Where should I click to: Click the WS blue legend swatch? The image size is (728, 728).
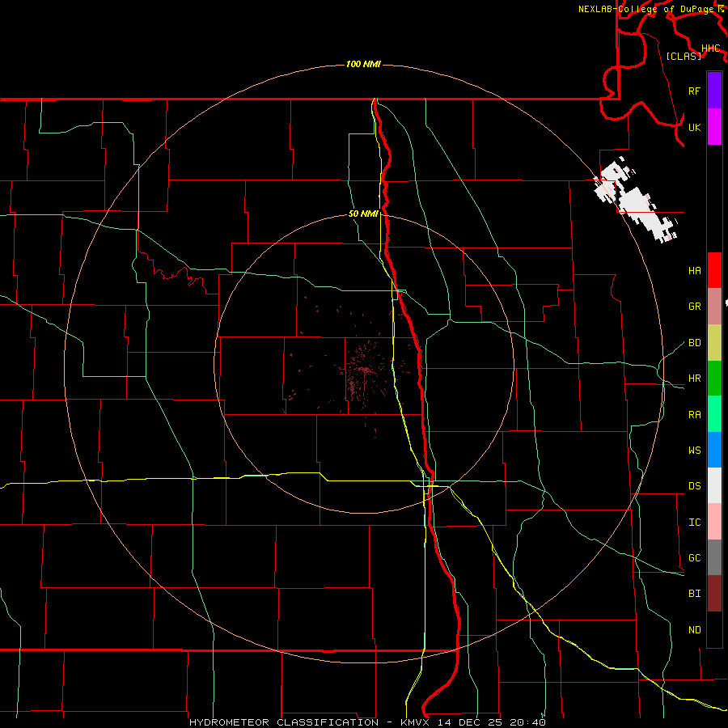click(x=714, y=450)
